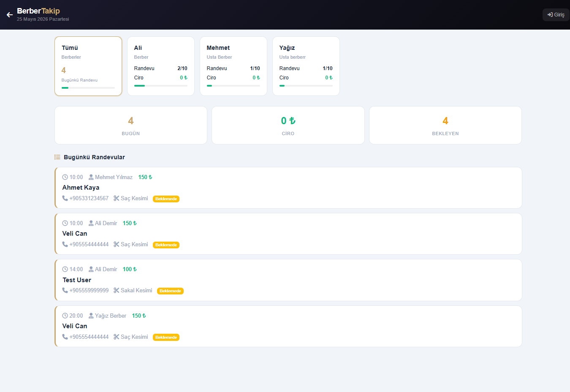Click the Sakal Kesimi service label

click(x=136, y=290)
